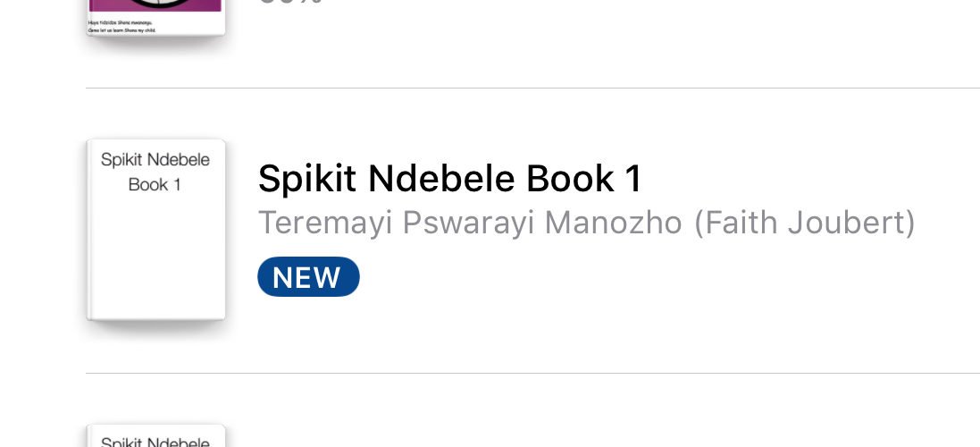
Task: Click blank white area of Book 1 cover
Action: click(x=155, y=259)
